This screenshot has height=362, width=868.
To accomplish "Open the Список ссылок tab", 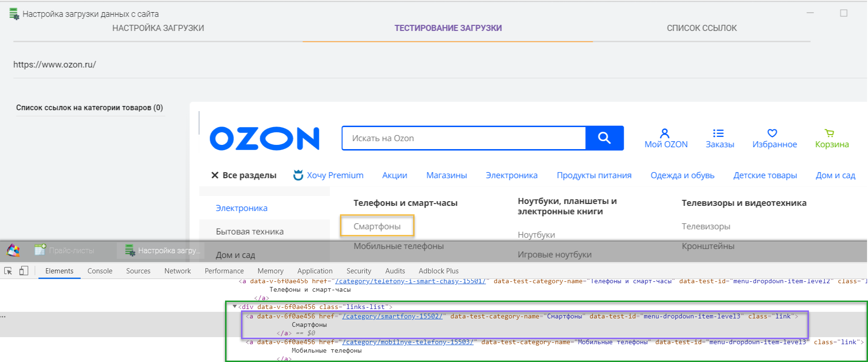I will (x=702, y=28).
